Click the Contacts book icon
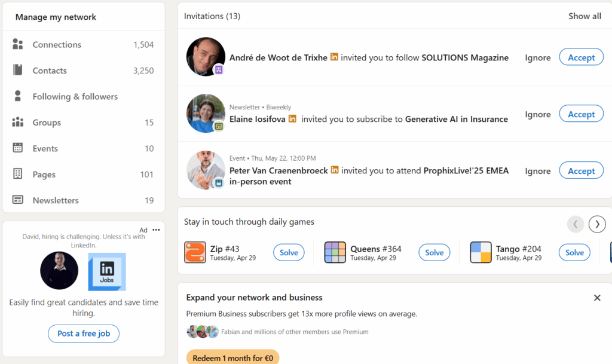This screenshot has width=612, height=364. [17, 70]
